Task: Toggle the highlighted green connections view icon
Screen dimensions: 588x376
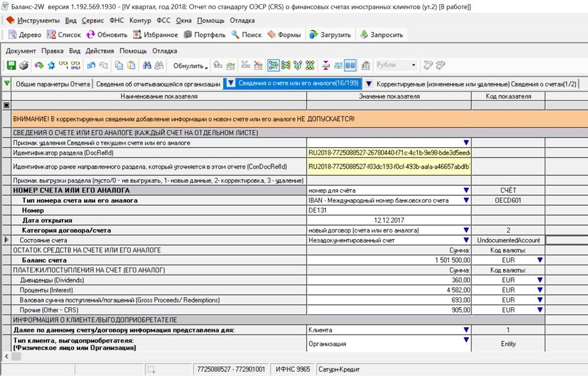Action: coord(274,66)
